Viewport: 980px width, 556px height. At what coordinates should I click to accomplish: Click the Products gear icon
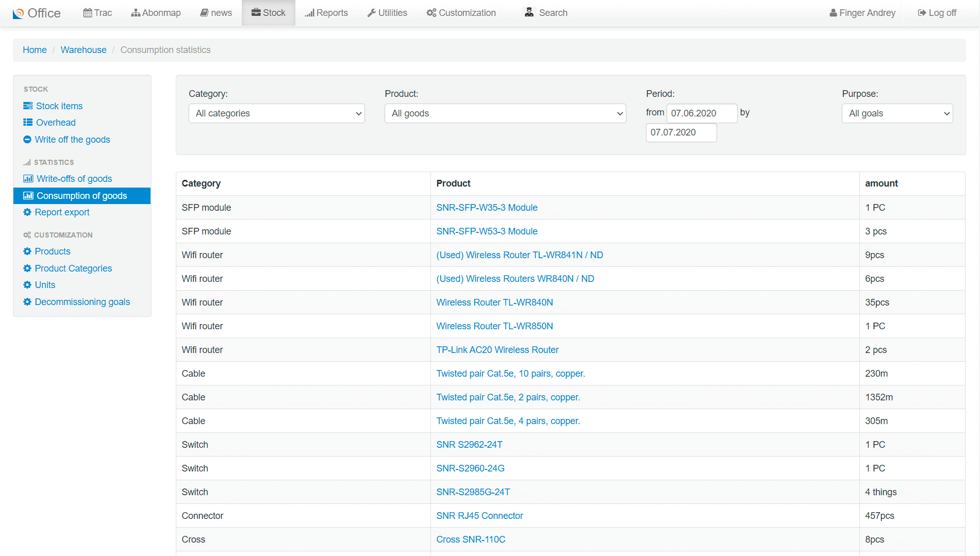click(x=27, y=251)
